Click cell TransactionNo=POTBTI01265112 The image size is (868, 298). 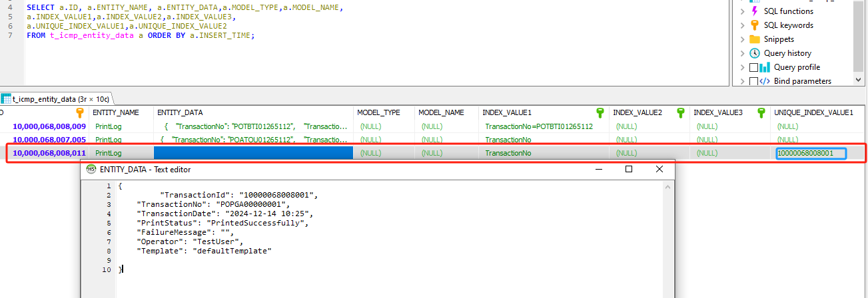[539, 126]
